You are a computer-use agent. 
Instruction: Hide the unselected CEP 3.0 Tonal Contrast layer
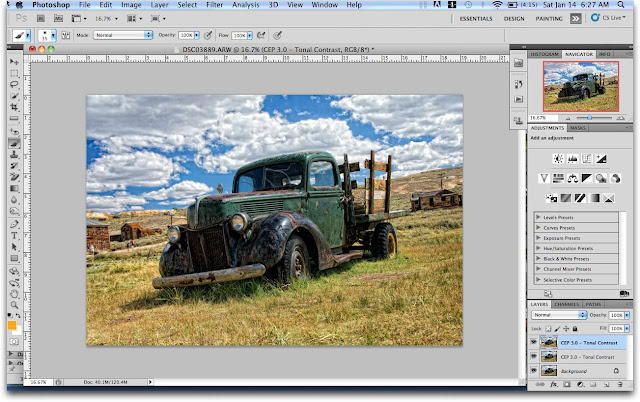(533, 356)
